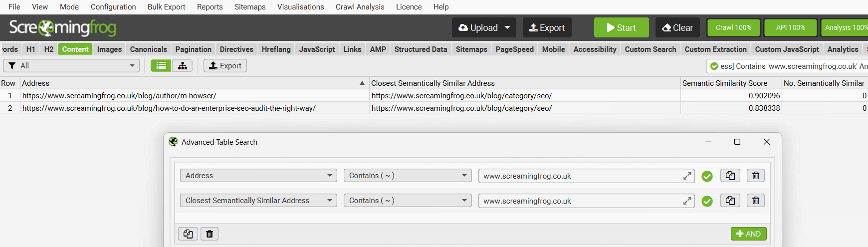Image resolution: width=868 pixels, height=247 pixels.
Task: Switch to the Custom Extraction tab
Action: pos(716,49)
